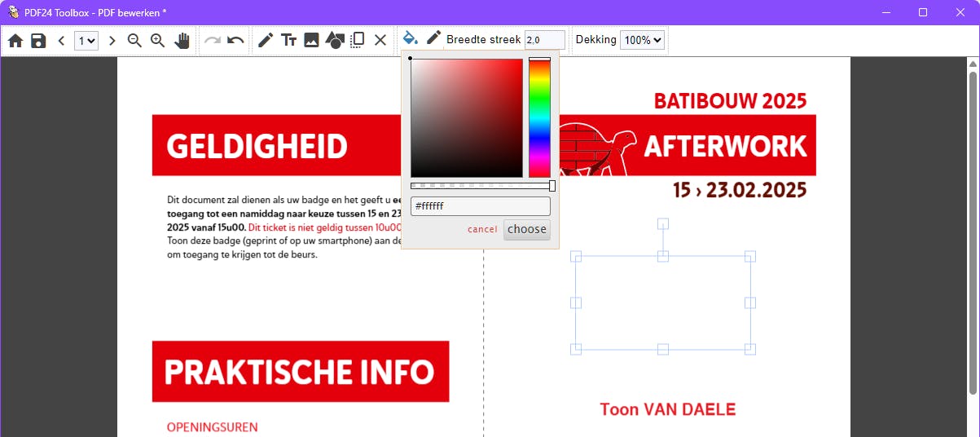Open fill color bucket picker
This screenshot has width=980, height=437.
[x=411, y=38]
